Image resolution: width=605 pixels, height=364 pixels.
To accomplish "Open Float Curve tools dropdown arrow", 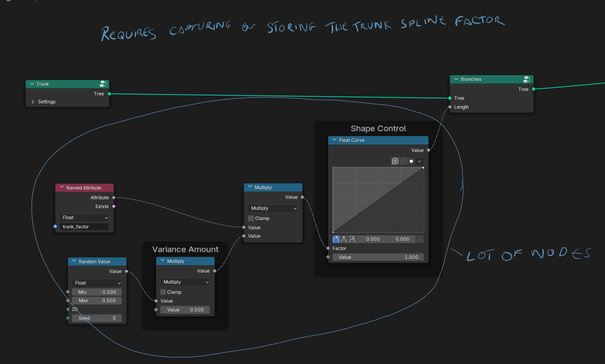I will point(419,161).
